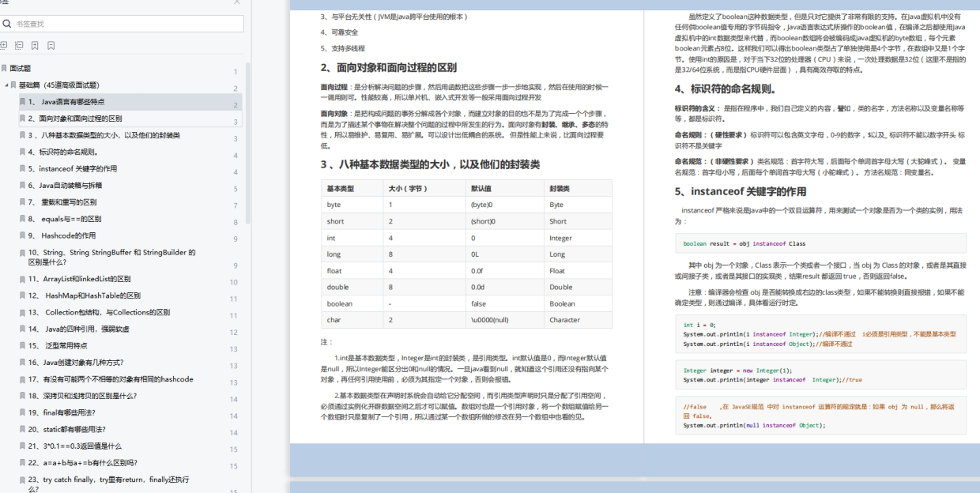The height and width of the screenshot is (493, 980).
Task: Go to bookmark 18、深拷贝和浅拷贝的区别是什么
Action: click(83, 396)
